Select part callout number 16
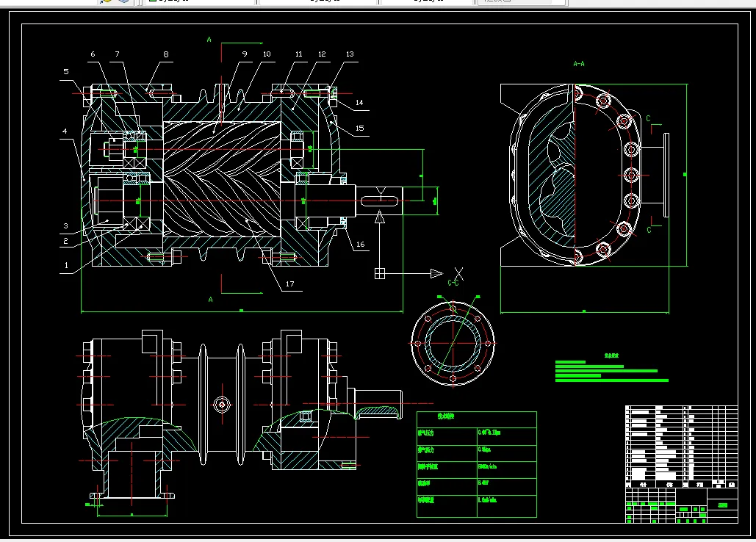 (360, 245)
